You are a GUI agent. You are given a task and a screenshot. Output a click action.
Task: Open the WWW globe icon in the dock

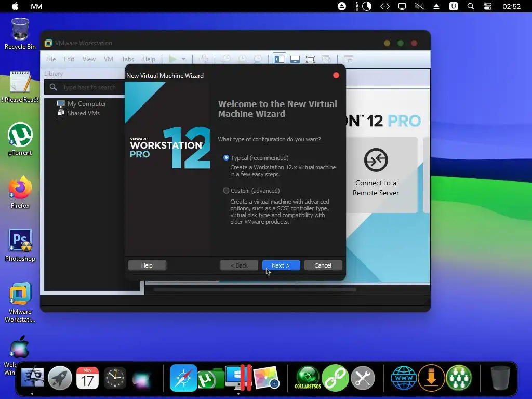[404, 378]
